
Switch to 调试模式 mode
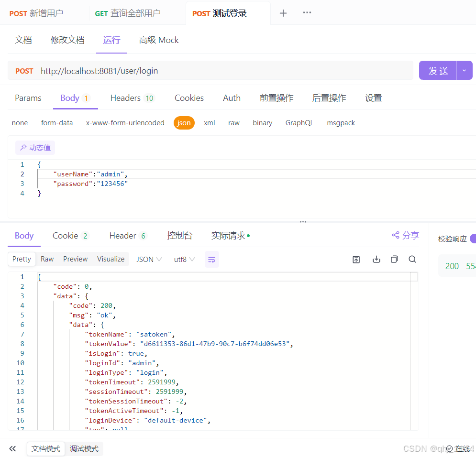coord(84,449)
